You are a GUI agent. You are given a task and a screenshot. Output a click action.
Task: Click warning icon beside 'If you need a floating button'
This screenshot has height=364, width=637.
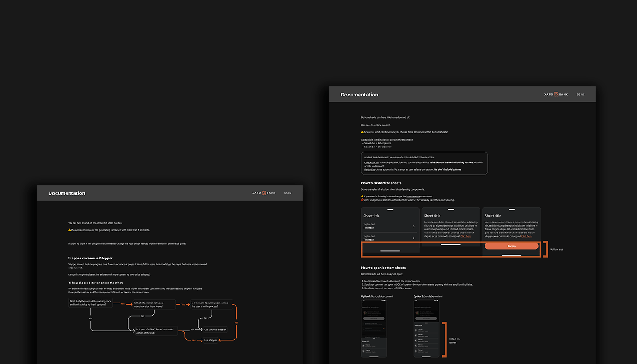[362, 196]
